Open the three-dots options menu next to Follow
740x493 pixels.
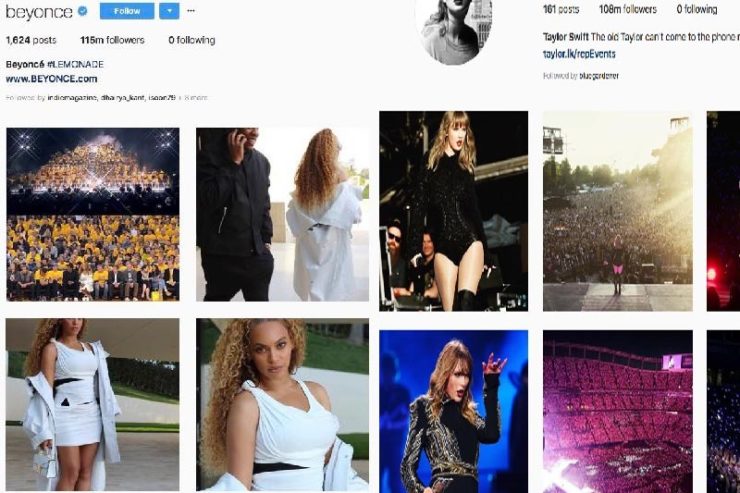point(191,10)
